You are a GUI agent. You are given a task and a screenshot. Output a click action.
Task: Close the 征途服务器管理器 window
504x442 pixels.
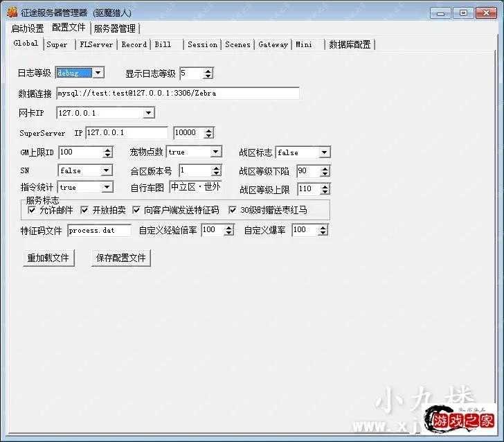(486, 13)
